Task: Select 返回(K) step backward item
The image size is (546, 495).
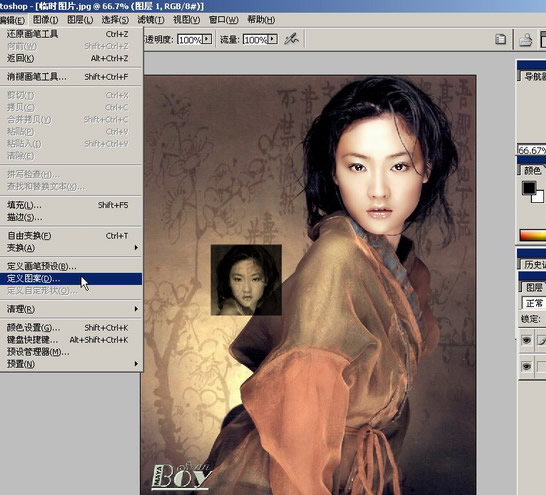Action: [71, 58]
